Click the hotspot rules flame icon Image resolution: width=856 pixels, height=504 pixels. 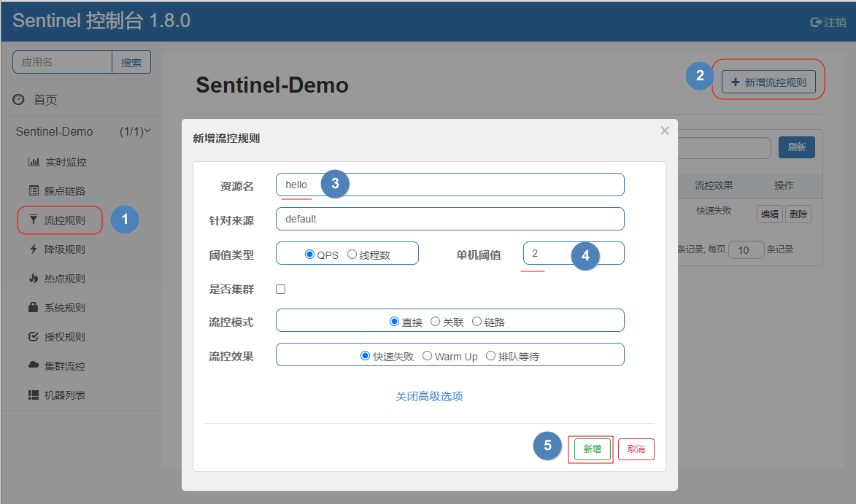click(34, 278)
